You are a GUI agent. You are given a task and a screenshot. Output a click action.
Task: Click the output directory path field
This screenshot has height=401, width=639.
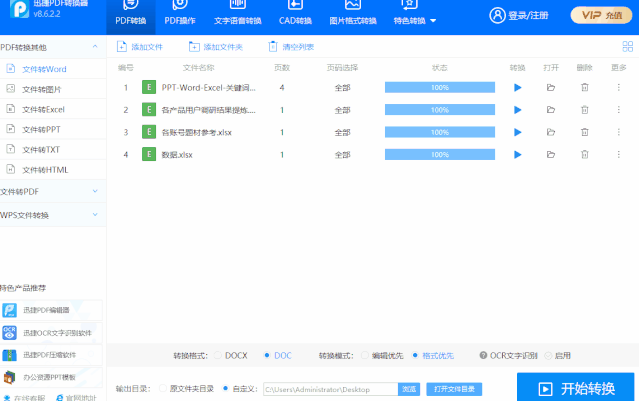[x=331, y=389]
